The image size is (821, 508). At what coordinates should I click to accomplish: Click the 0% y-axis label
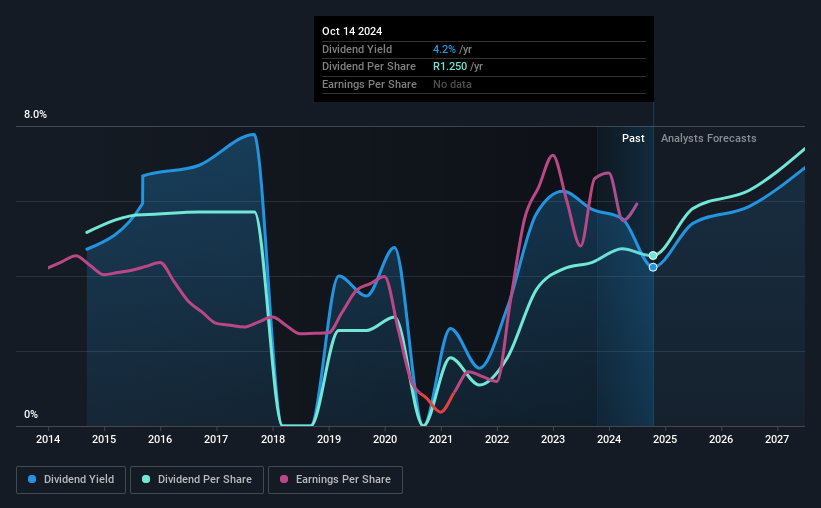point(31,414)
